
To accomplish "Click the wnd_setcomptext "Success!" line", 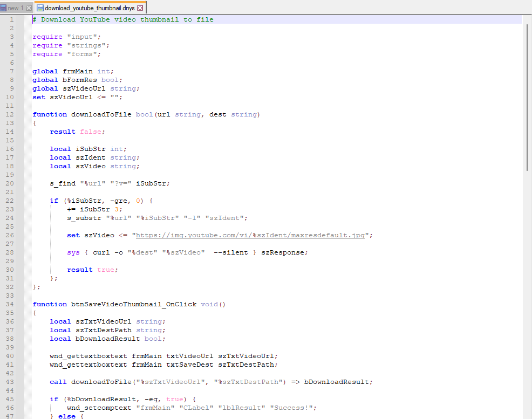I will [192, 408].
